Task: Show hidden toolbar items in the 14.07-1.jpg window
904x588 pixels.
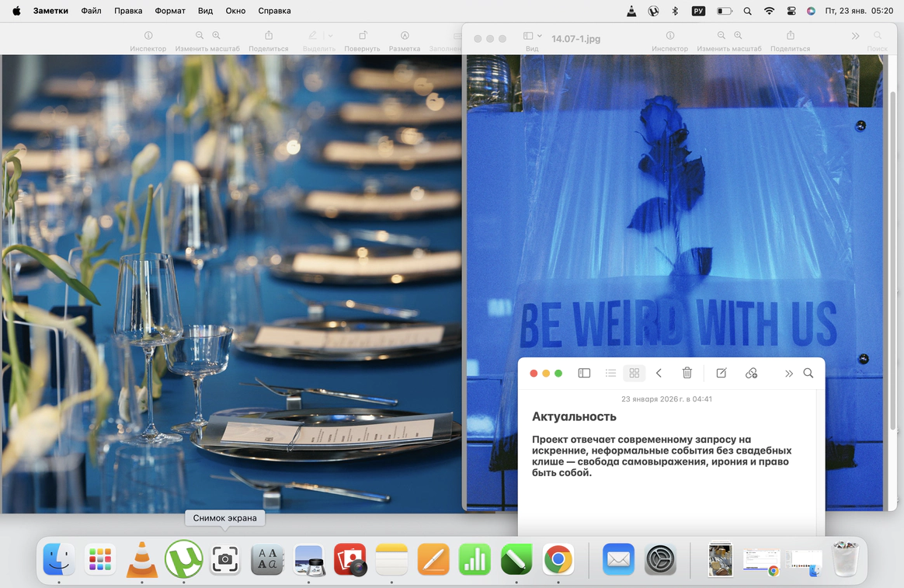Action: pos(855,36)
